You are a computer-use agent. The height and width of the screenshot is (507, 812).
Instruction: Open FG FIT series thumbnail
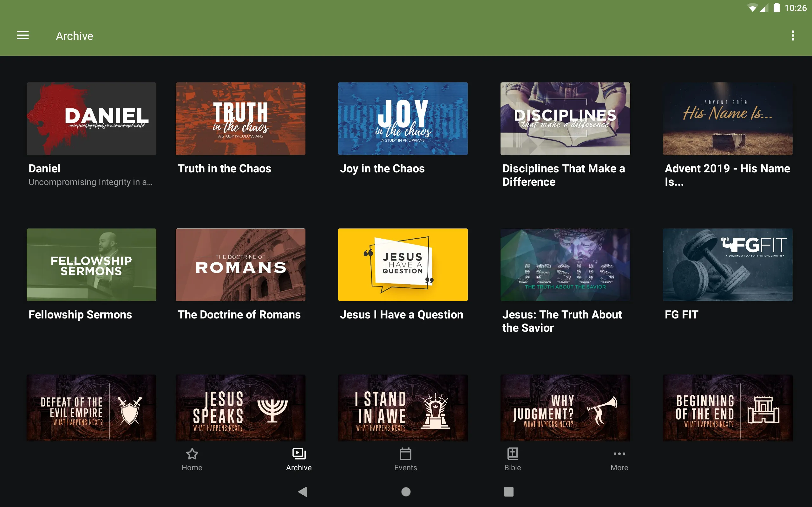coord(727,264)
